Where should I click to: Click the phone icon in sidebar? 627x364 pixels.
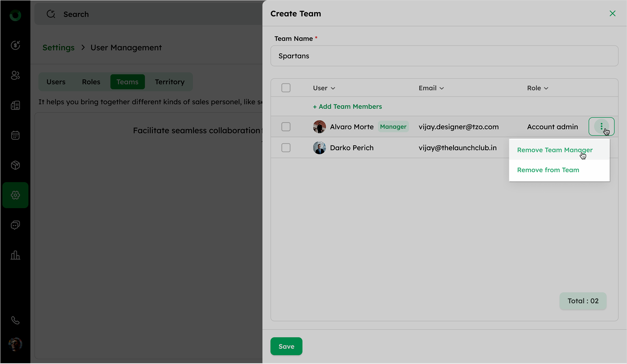15,321
